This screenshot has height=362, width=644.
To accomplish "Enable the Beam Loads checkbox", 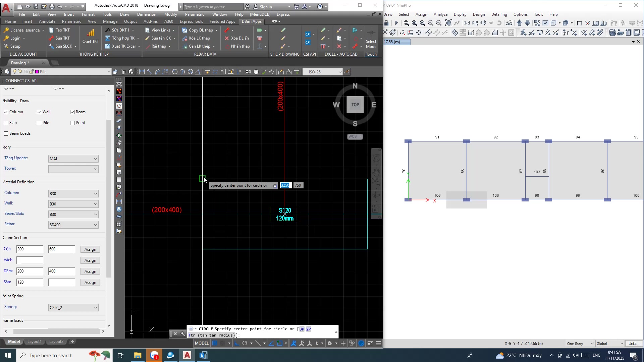I will 6,133.
